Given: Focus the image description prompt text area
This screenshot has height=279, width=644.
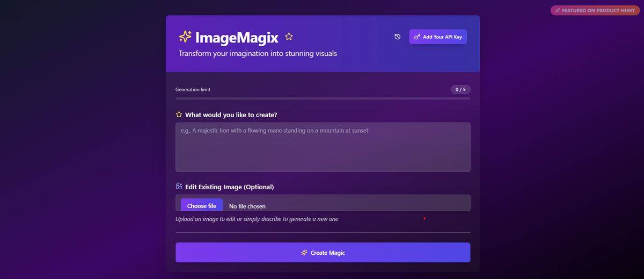Looking at the screenshot, I should (323, 147).
